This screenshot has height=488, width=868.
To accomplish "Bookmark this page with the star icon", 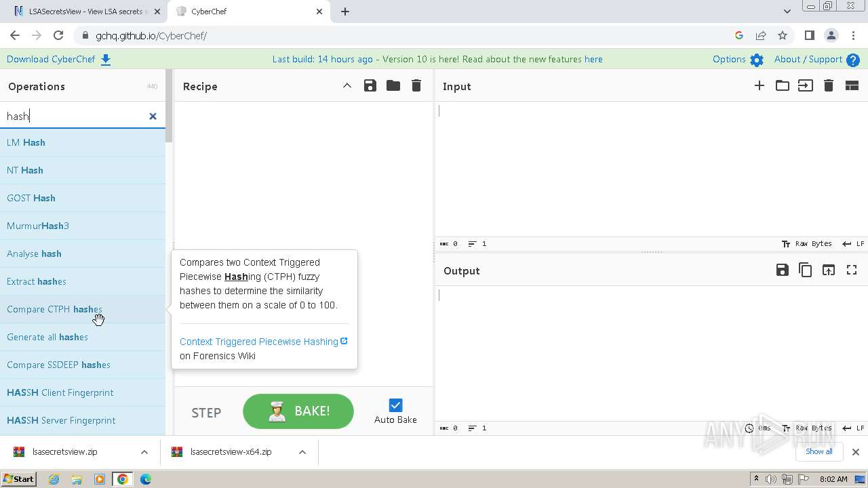I will (783, 35).
